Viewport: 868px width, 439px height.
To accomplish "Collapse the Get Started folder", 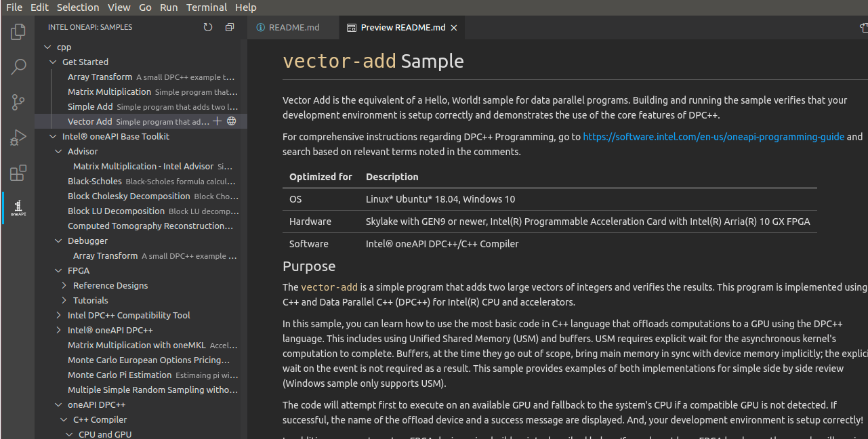I will [x=53, y=62].
